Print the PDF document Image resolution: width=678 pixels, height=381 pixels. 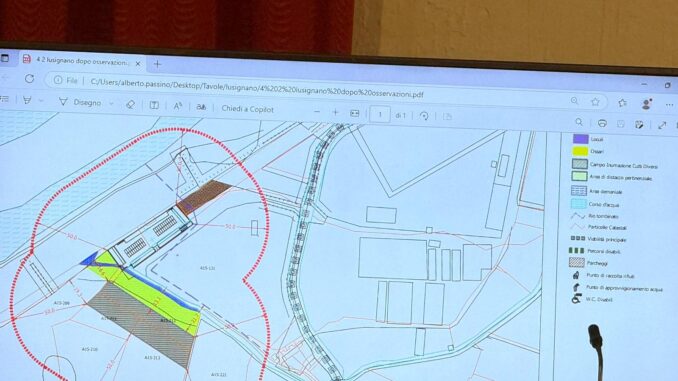coord(602,124)
